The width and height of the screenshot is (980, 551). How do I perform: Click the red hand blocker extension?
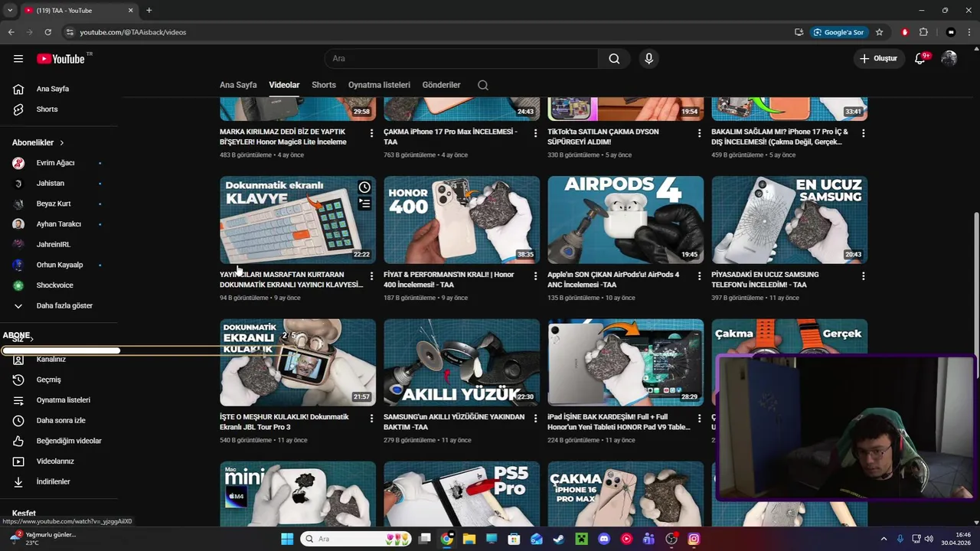(x=905, y=32)
